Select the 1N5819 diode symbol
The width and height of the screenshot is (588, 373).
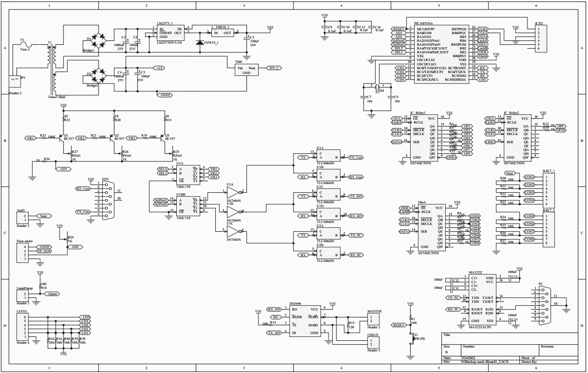pyautogui.click(x=199, y=42)
